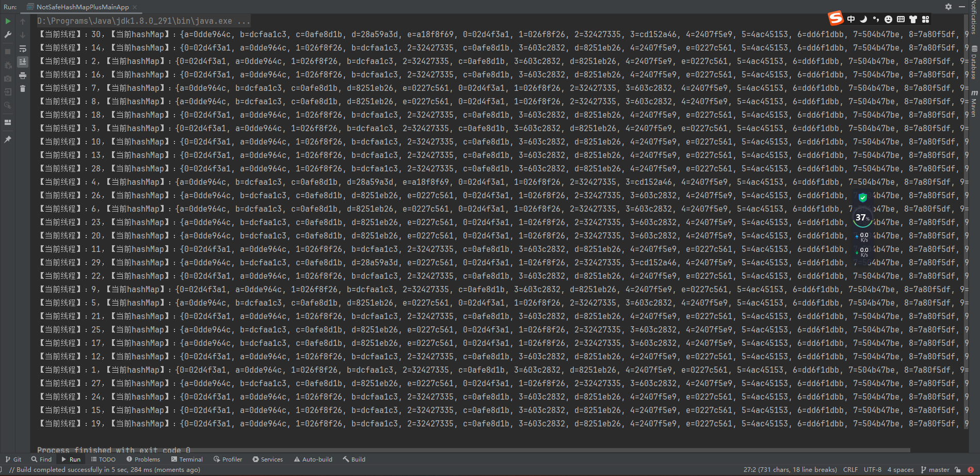Screen dimensions: 980x476
Task: Click the Dump Threads camera icon
Action: pos(8,78)
